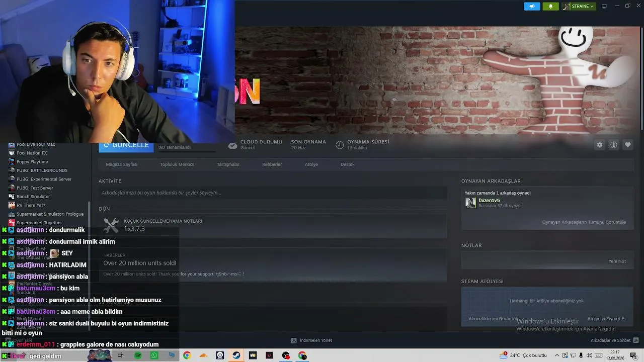Expand the STRAINE account dropdown
The height and width of the screenshot is (362, 644).
coord(579,6)
